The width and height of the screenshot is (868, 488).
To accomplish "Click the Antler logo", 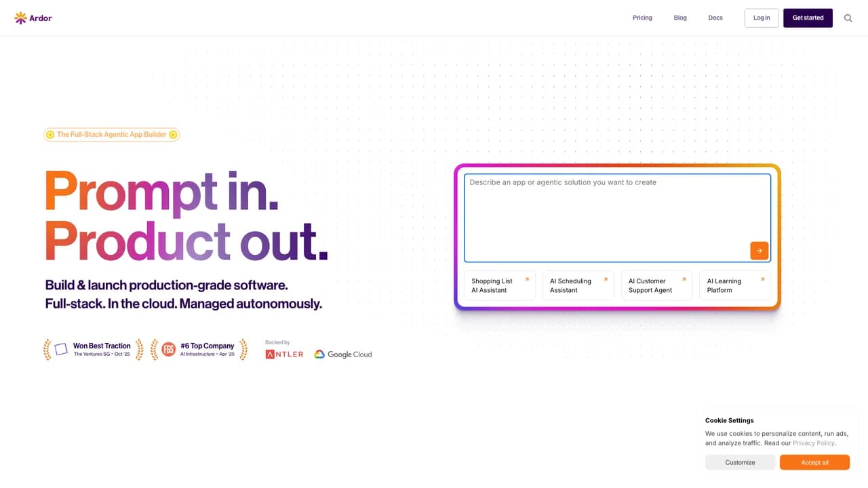I will 284,354.
